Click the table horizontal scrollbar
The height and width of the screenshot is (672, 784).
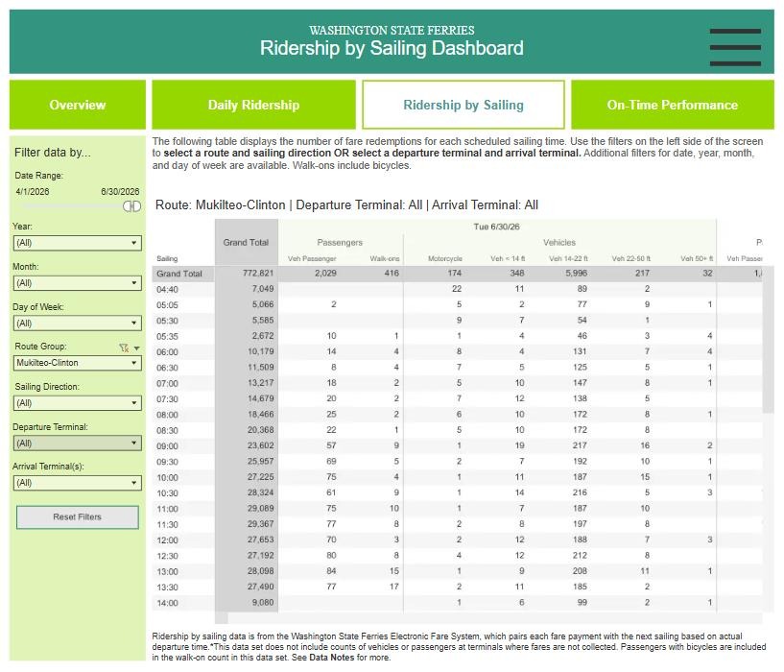222,618
